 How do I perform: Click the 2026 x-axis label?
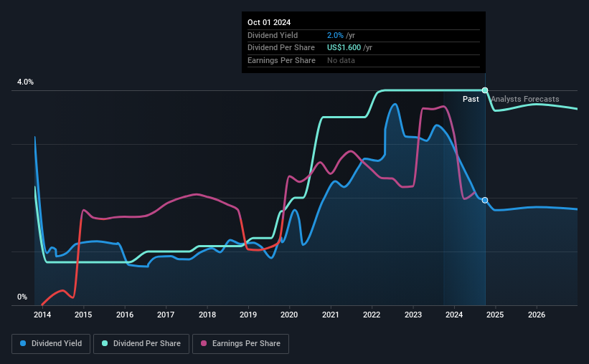tap(537, 315)
